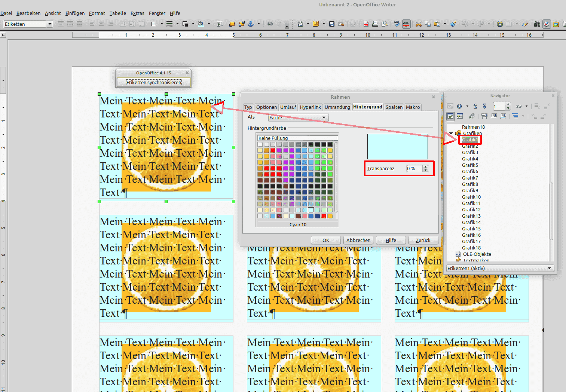The width and height of the screenshot is (566, 392).
Task: Toggle Navigator list box view button
Action: pos(450,116)
